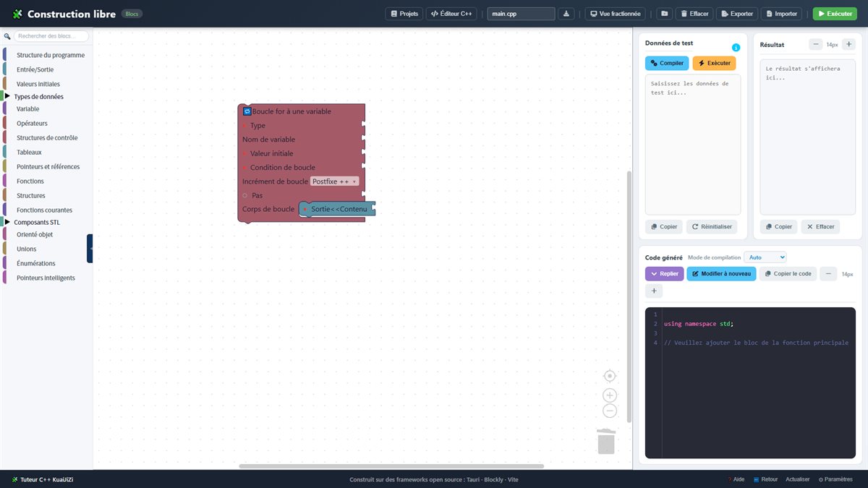Select the Pointeurs et références category

tap(48, 166)
